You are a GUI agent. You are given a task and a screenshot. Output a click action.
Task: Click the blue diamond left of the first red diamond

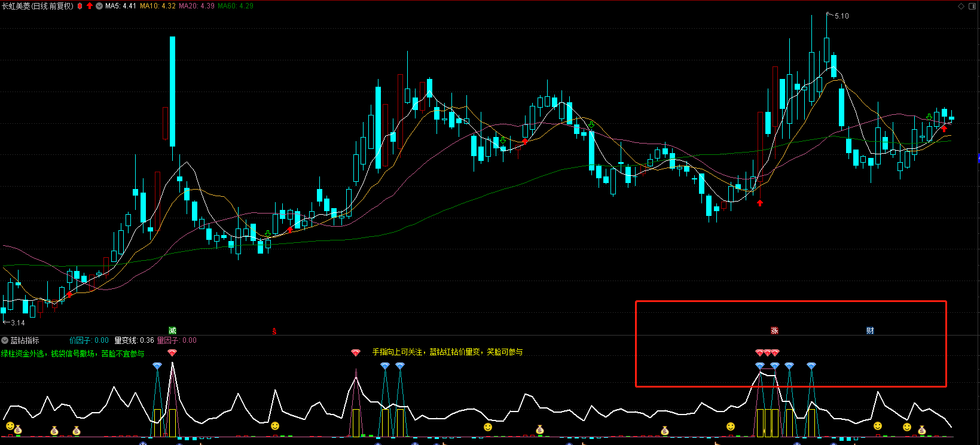tap(157, 365)
